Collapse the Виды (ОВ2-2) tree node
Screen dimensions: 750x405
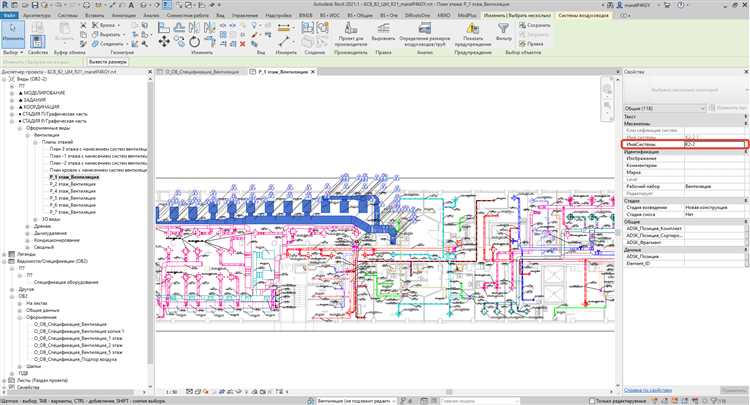[x=4, y=79]
